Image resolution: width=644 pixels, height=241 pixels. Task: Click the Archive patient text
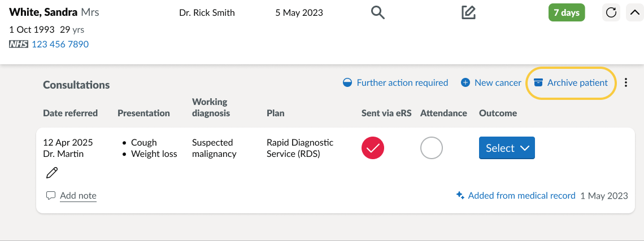[x=577, y=82]
